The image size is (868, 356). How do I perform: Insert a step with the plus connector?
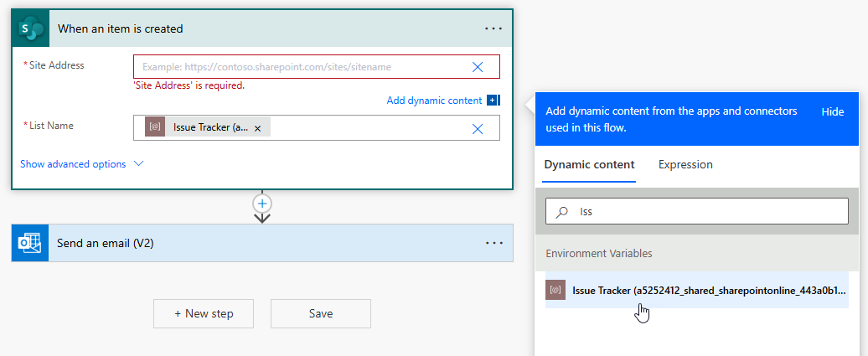[x=262, y=204]
